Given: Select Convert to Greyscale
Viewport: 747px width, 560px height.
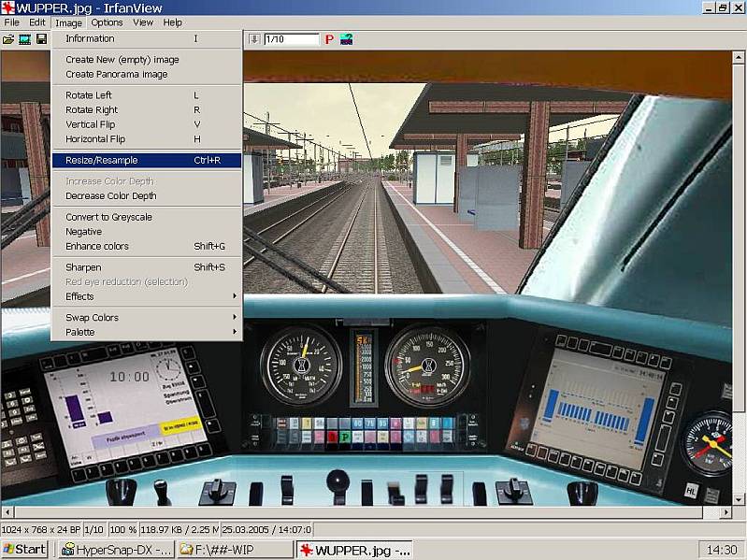Looking at the screenshot, I should point(147,217).
